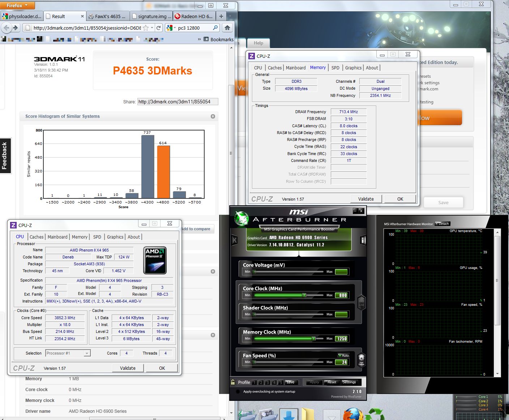Open the search engine selector dropdown
The width and height of the screenshot is (509, 420).
point(171,28)
